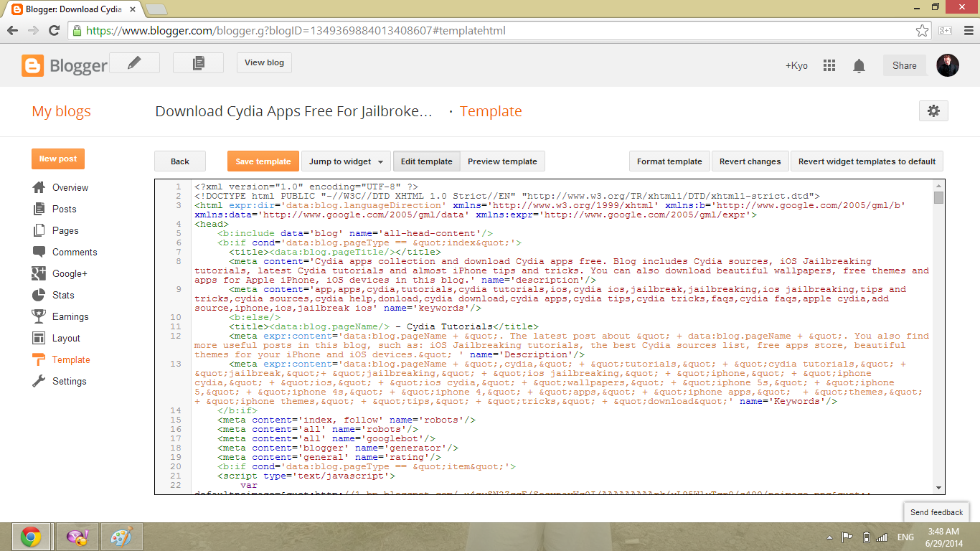Image resolution: width=980 pixels, height=551 pixels.
Task: Preview the template
Action: click(502, 161)
